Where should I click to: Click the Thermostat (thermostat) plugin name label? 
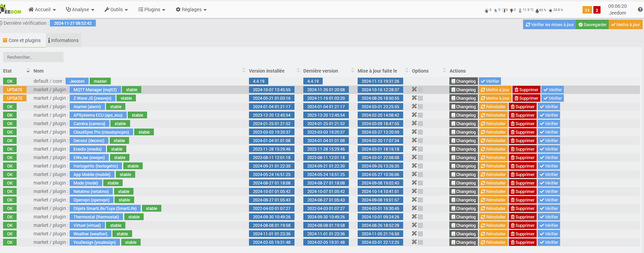coord(96,217)
